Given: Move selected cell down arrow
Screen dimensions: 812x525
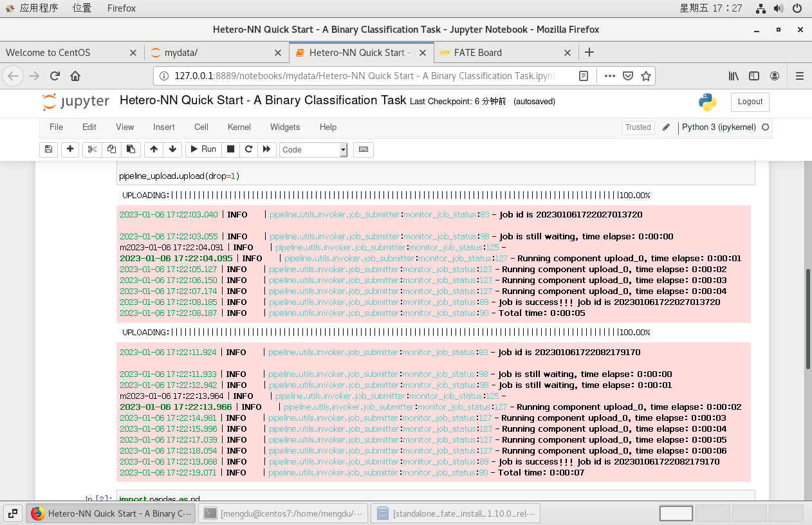Looking at the screenshot, I should pyautogui.click(x=172, y=149).
